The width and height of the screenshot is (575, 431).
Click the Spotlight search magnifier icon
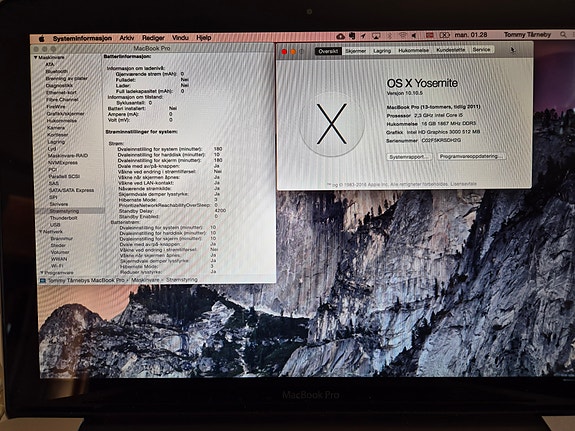[x=563, y=34]
